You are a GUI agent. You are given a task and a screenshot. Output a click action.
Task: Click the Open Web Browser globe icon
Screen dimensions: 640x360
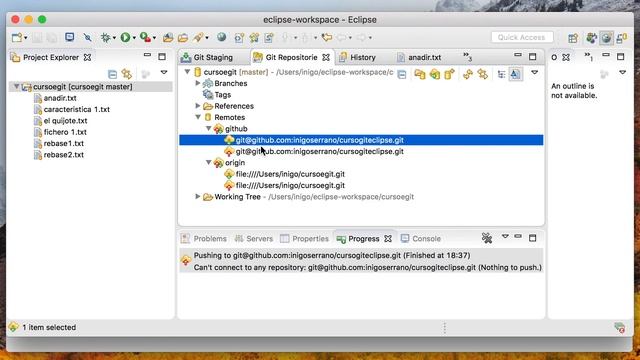pos(222,38)
